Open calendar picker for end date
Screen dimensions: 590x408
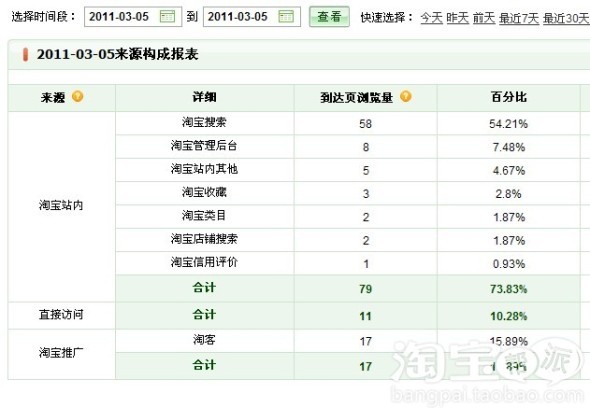tap(286, 17)
